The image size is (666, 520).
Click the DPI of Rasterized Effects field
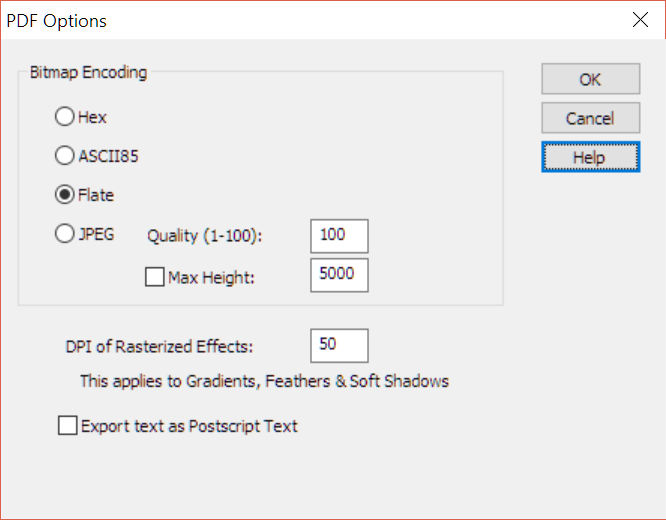(339, 345)
